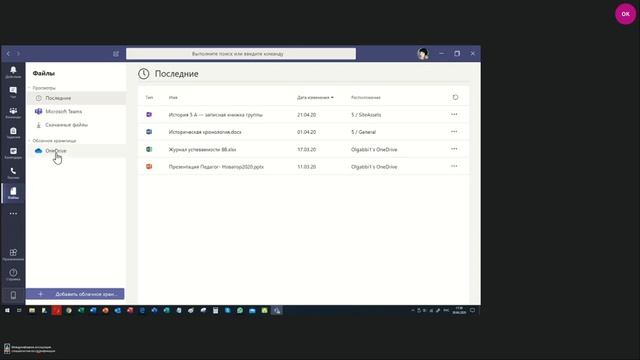
Task: Select Microsoft Teams in the Files panel
Action: pos(76,111)
